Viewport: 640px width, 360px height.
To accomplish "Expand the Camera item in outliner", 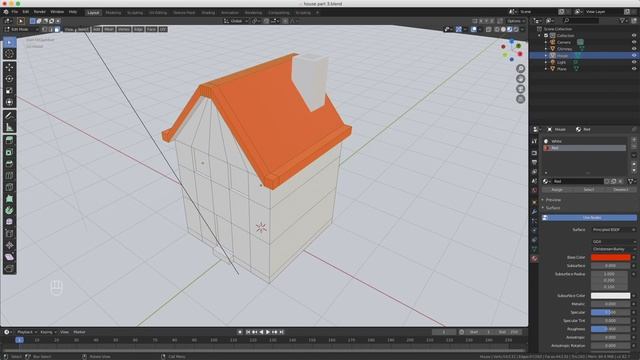I will (546, 42).
